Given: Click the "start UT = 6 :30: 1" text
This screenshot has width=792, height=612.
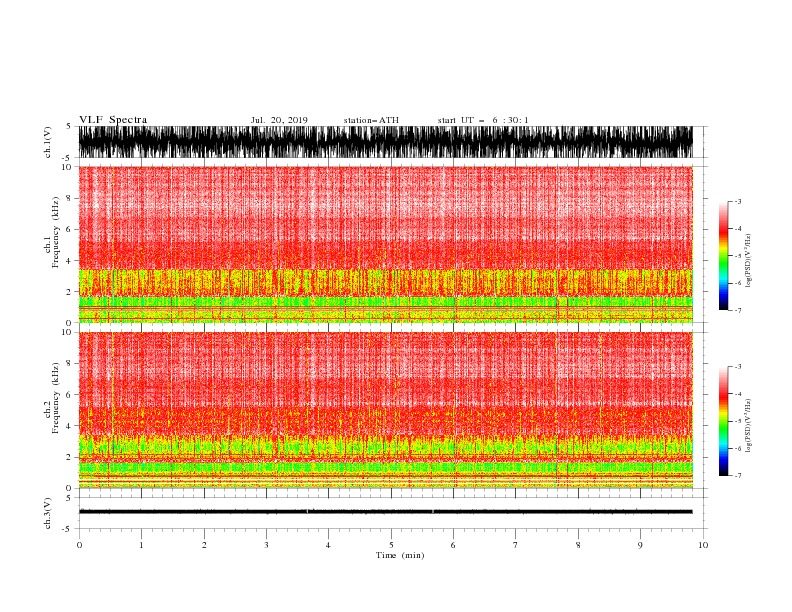Looking at the screenshot, I should [483, 120].
